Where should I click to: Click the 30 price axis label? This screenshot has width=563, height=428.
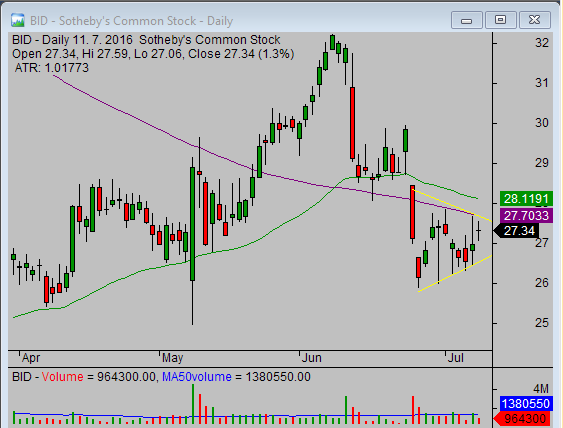pos(542,123)
